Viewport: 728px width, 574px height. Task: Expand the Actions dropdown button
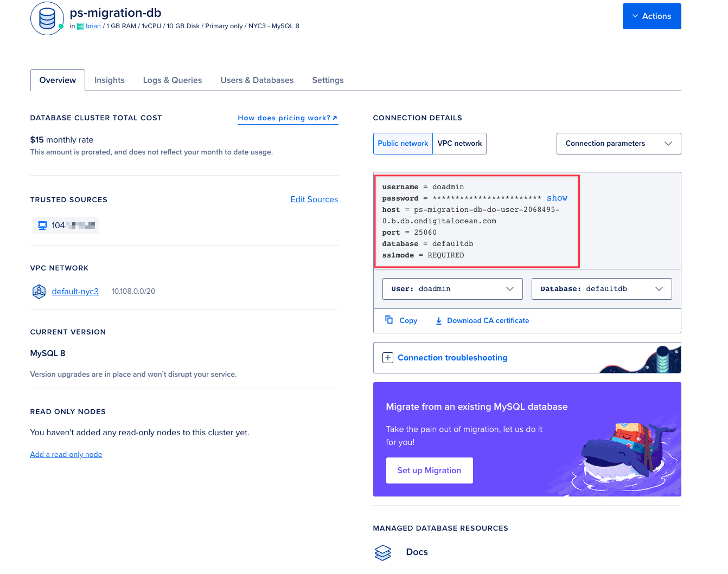[x=652, y=16]
